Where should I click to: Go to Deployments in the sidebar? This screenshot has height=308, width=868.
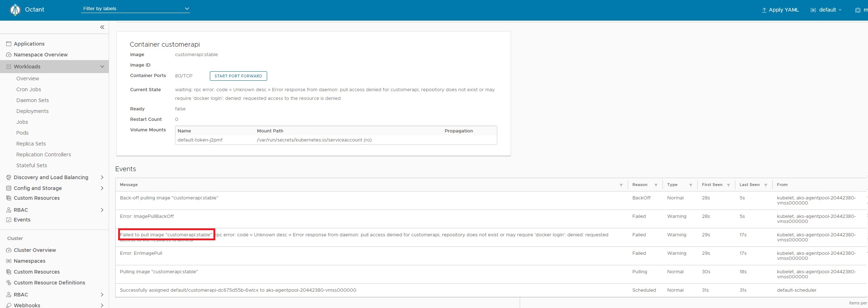click(x=32, y=111)
